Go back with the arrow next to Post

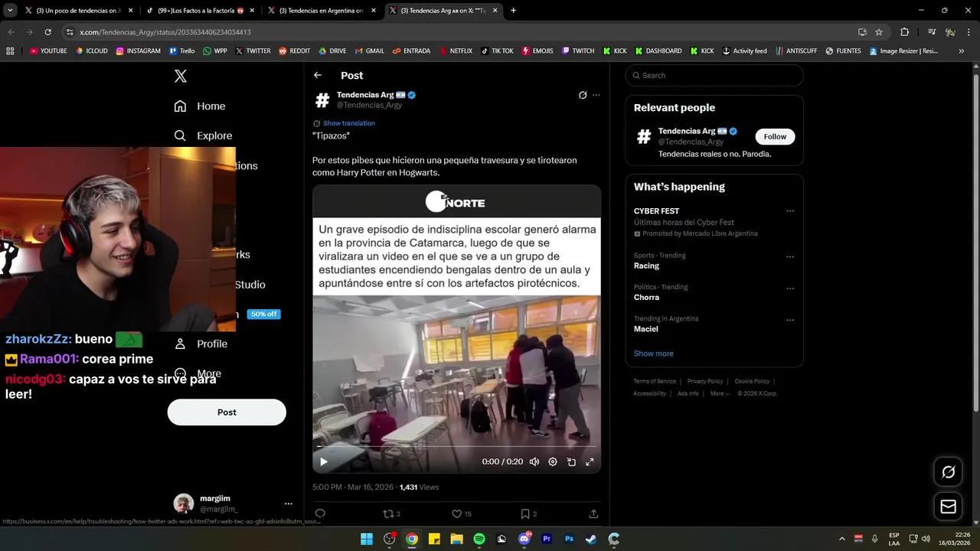pos(318,75)
